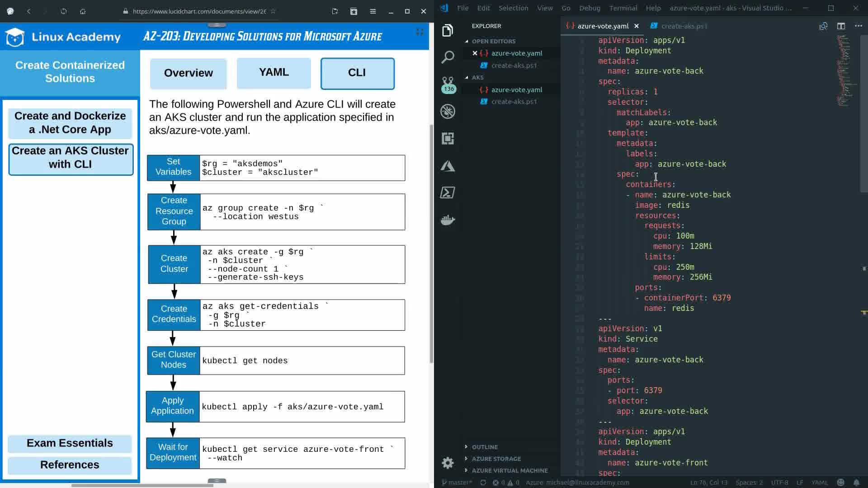Open the Extensions view icon

448,138
